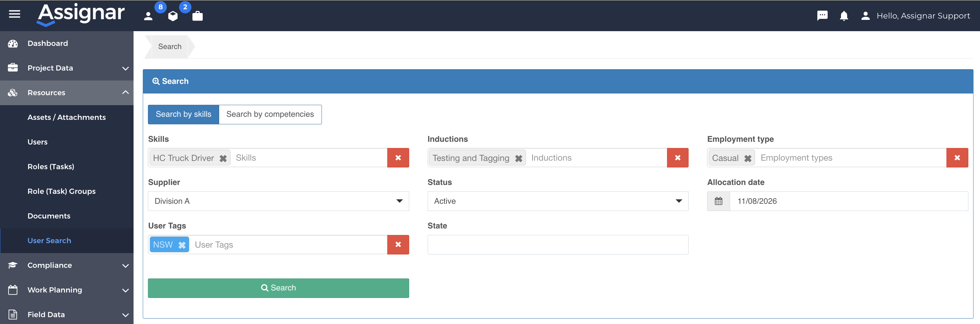Open Status dropdown showing Active
The image size is (980, 324).
point(558,201)
